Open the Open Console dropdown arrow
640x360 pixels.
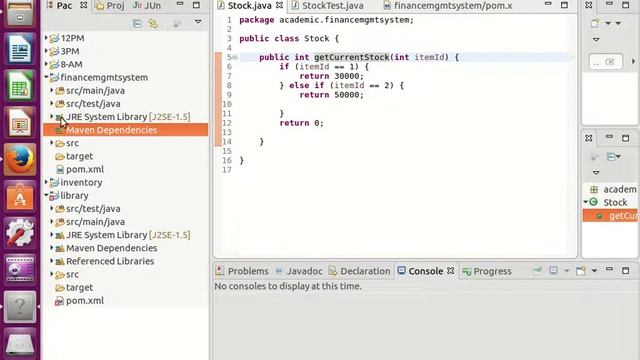594,271
